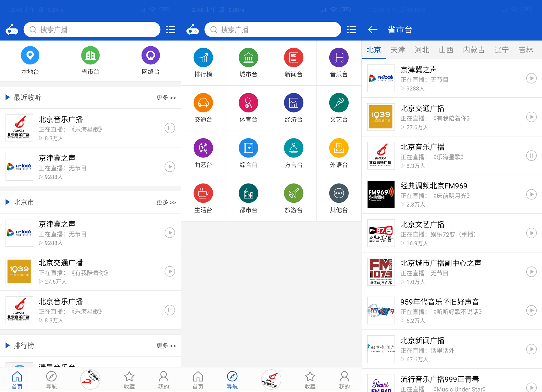Switch to the 河北 province tab
Screen dimensions: 542x392
tap(421, 50)
